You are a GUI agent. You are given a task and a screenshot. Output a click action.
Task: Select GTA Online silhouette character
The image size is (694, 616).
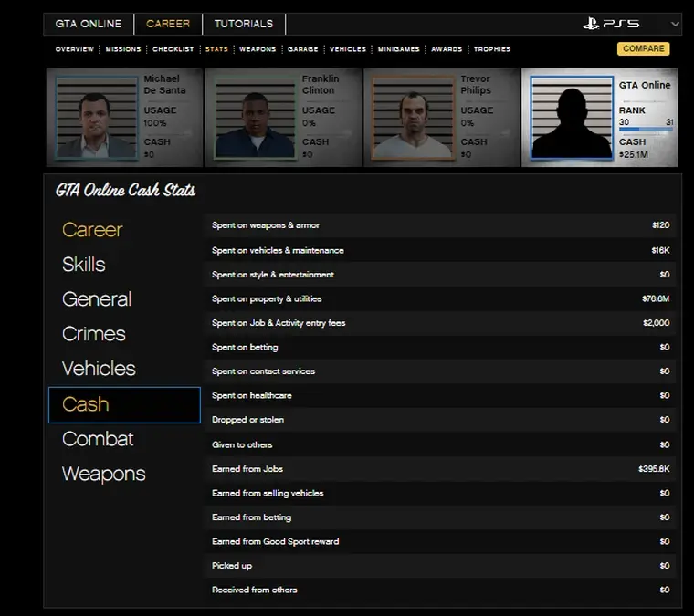(x=571, y=119)
